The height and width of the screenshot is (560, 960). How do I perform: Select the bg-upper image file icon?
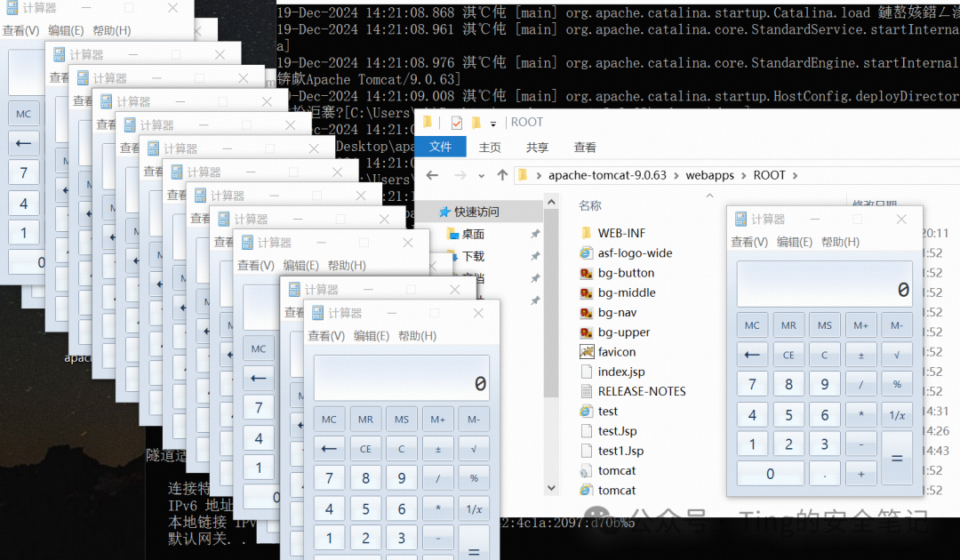pyautogui.click(x=587, y=332)
